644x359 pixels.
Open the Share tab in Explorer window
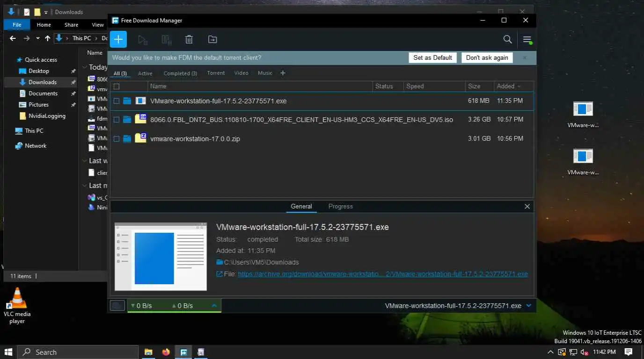[71, 25]
